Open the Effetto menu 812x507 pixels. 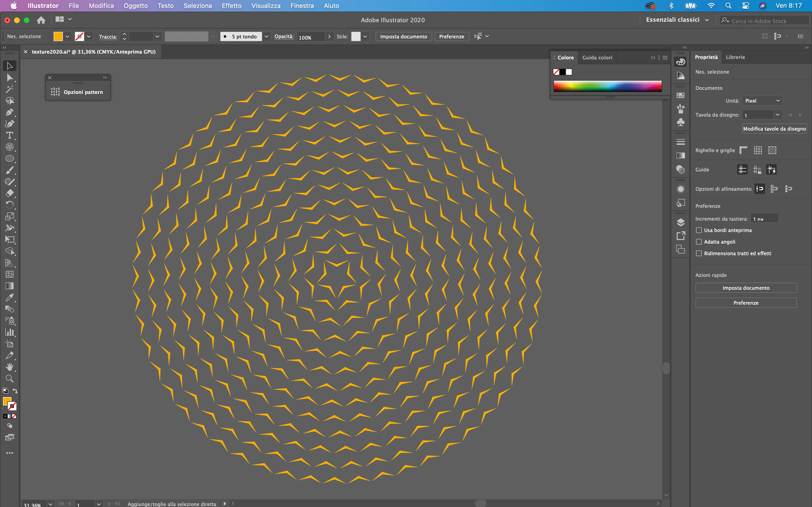point(232,6)
